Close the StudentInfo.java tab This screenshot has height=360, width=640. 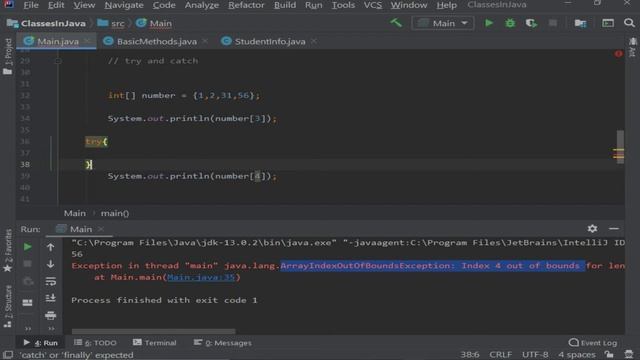pos(313,41)
